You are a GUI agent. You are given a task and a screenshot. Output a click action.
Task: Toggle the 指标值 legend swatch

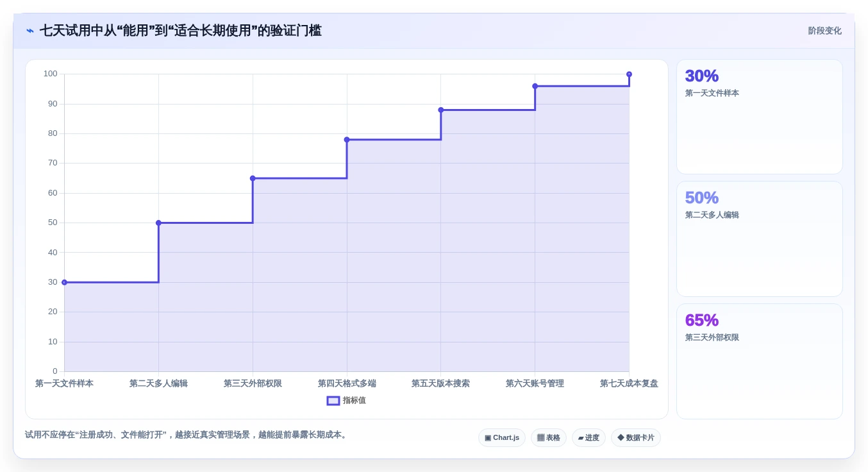coord(333,401)
